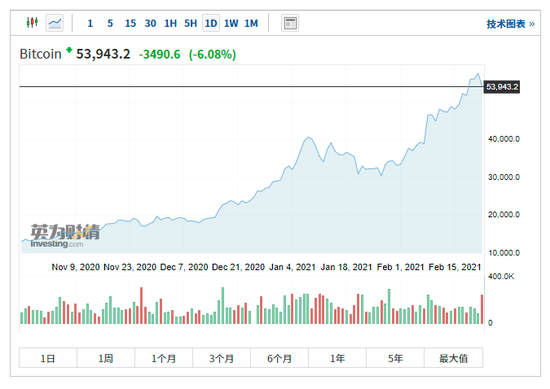Click the 10,000.0 axis label
Viewport: 550px width, 389px height.
click(x=504, y=253)
